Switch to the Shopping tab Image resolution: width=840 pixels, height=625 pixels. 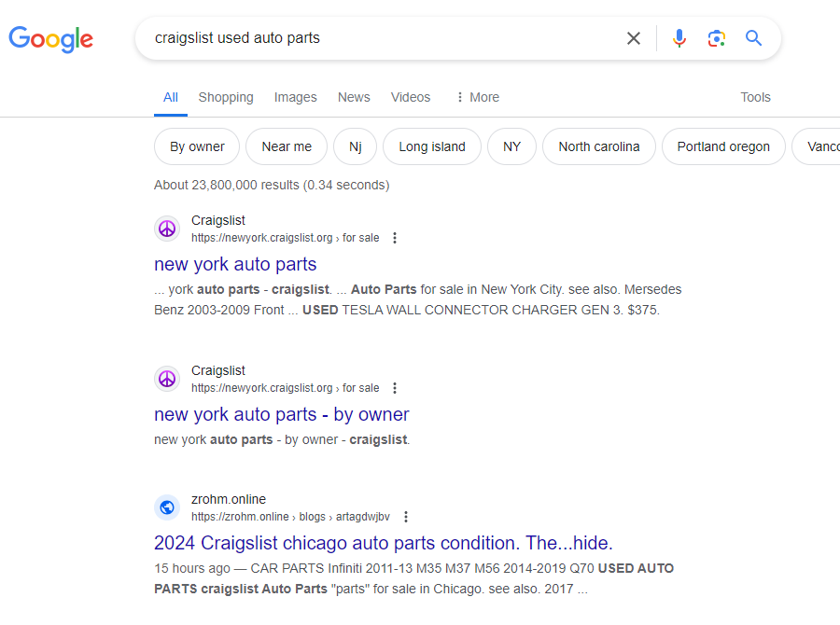226,97
